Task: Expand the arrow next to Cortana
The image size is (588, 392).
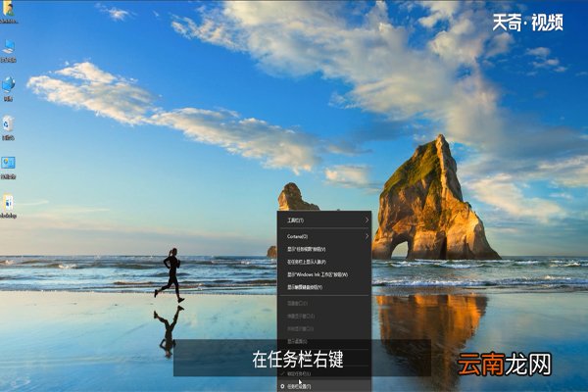Action: (367, 236)
